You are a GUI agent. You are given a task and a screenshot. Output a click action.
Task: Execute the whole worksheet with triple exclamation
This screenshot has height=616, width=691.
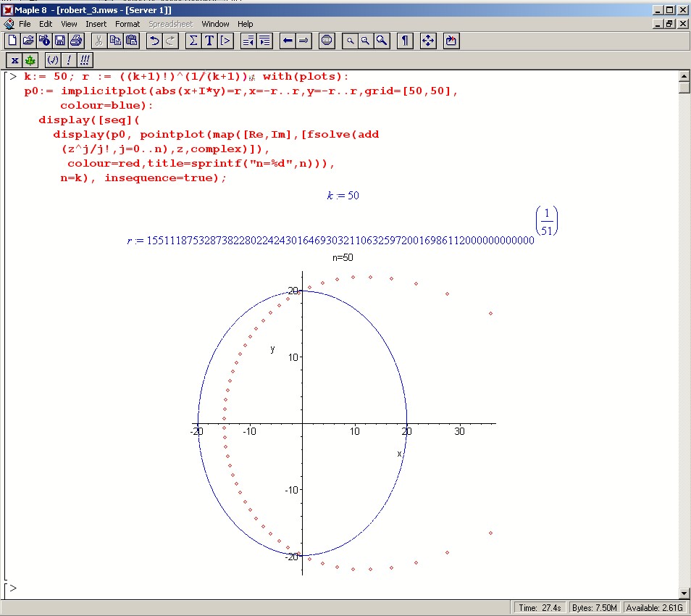pyautogui.click(x=85, y=60)
